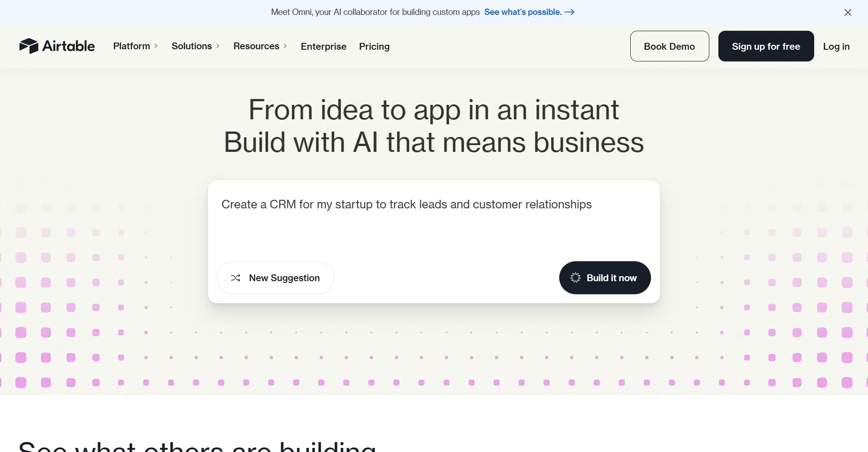Go to the Enterprise page
Viewport: 868px width, 452px height.
click(324, 47)
